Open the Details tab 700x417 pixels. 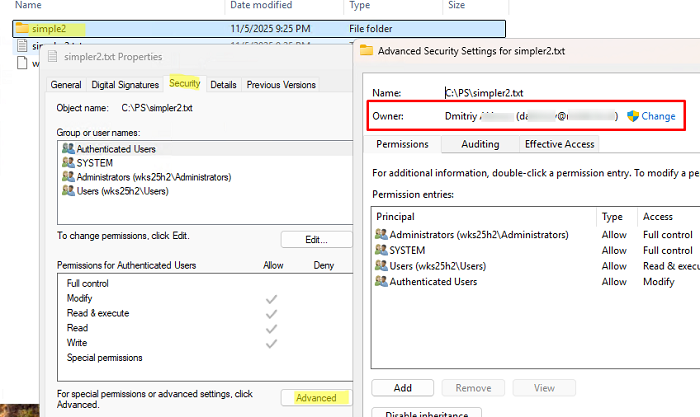223,85
